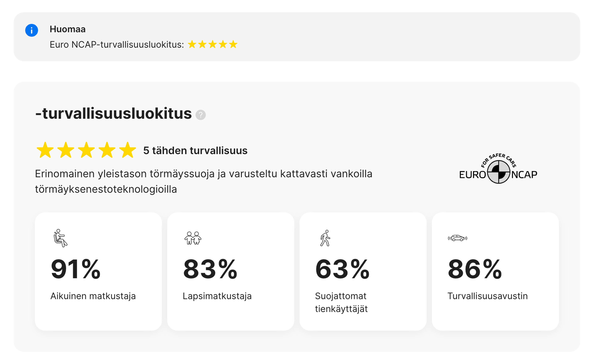Select the 86% Turvallisuusavustin card
593x364 pixels.
point(495,271)
